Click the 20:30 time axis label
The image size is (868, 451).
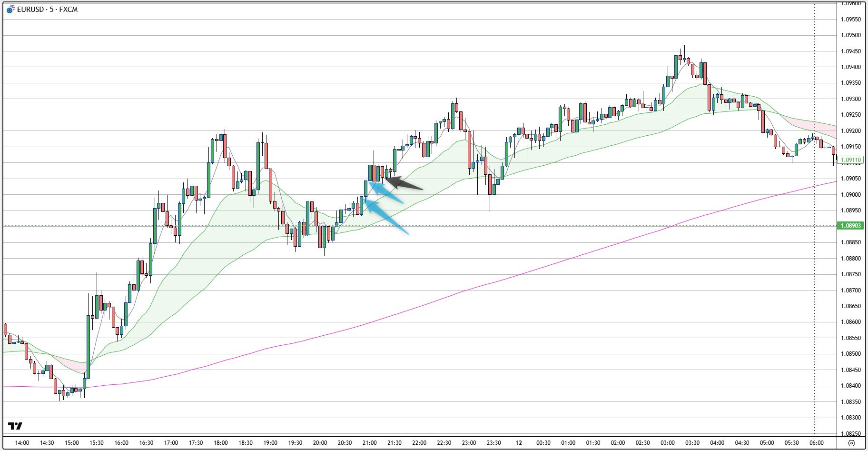[x=345, y=443]
